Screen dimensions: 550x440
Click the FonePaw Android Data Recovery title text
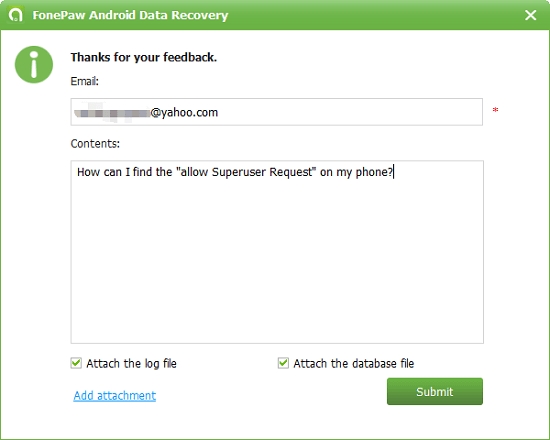[130, 15]
